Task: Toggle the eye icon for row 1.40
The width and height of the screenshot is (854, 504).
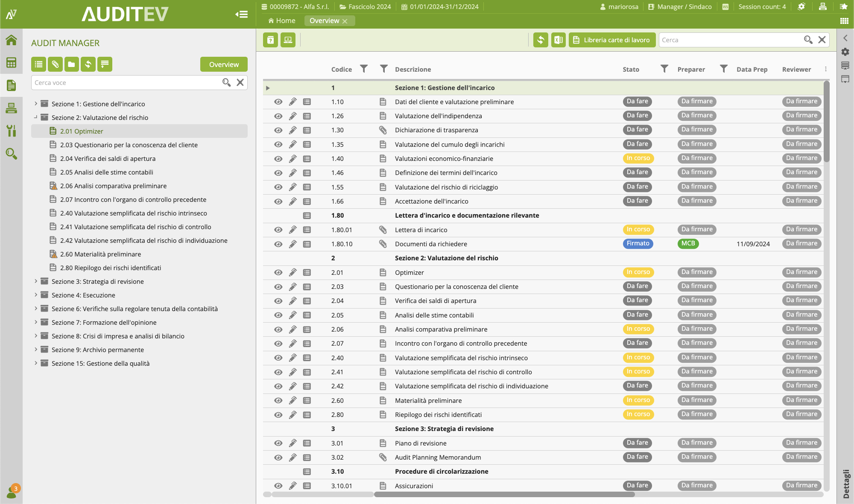Action: click(x=278, y=159)
